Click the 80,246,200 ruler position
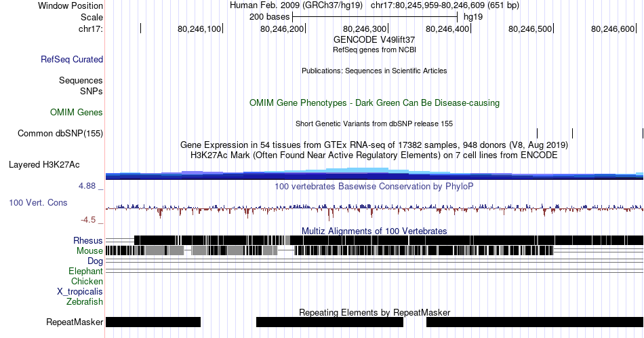The width and height of the screenshot is (644, 338). point(282,29)
